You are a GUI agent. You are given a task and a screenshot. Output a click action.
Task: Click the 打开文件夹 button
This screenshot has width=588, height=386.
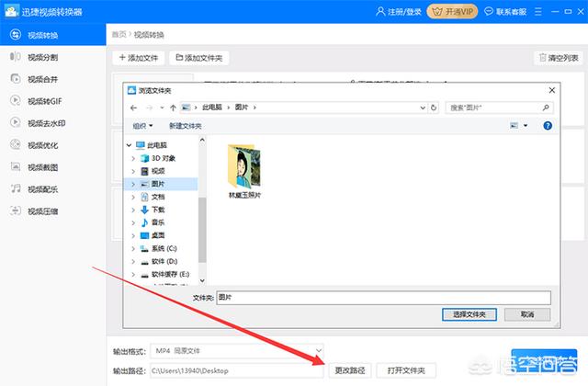pos(406,370)
